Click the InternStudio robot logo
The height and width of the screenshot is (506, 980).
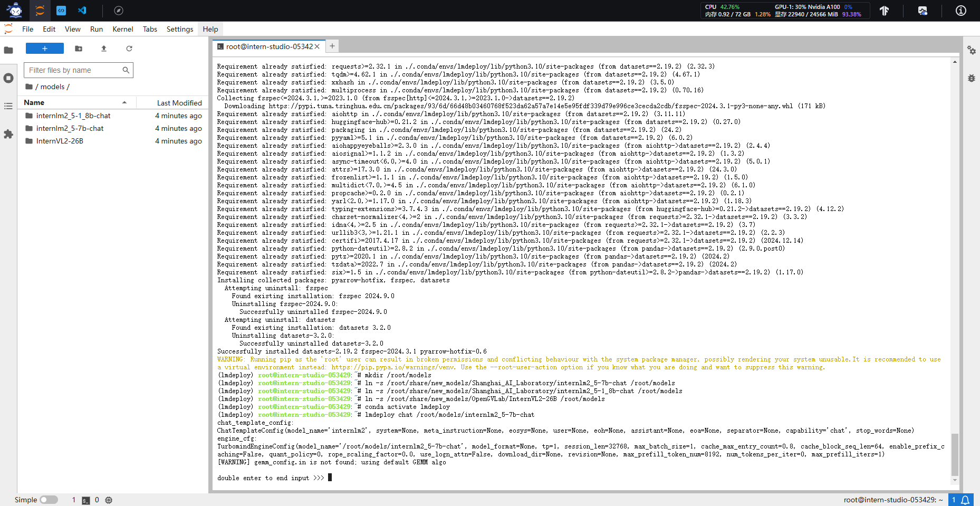(x=15, y=11)
